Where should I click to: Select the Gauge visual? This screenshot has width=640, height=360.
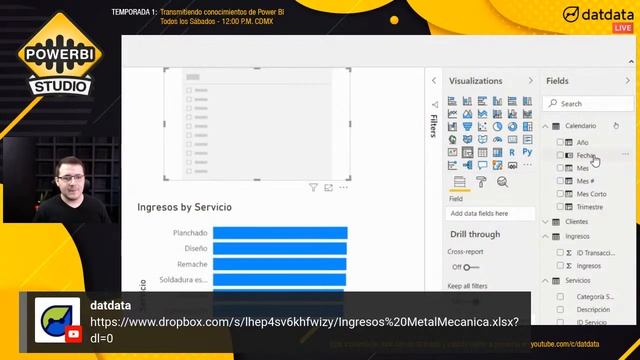click(497, 140)
